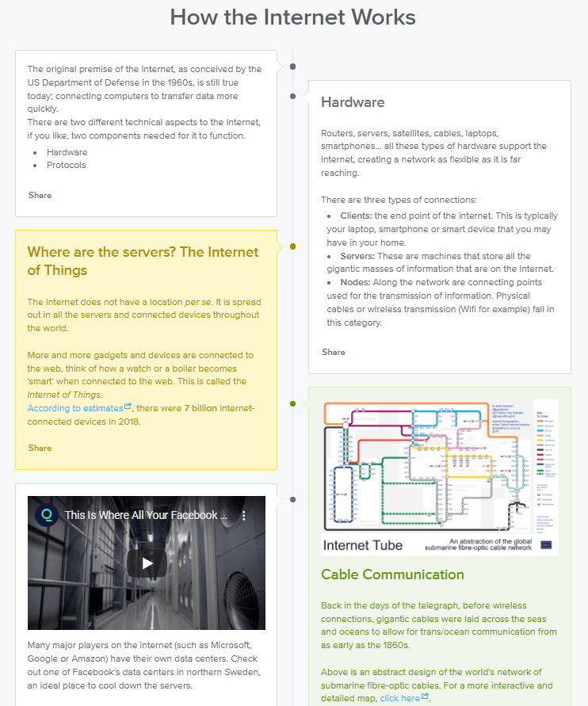Click Share in the Hardware card
Image resolution: width=588 pixels, height=706 pixels.
click(x=334, y=352)
